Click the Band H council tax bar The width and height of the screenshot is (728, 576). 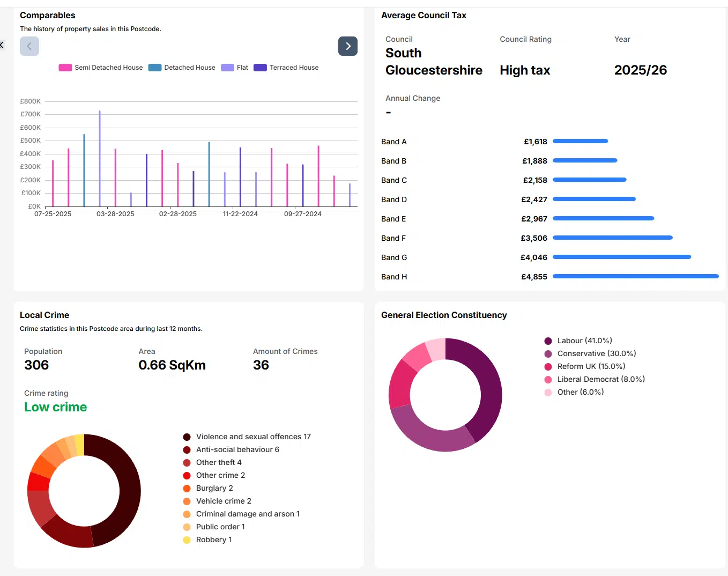click(636, 276)
